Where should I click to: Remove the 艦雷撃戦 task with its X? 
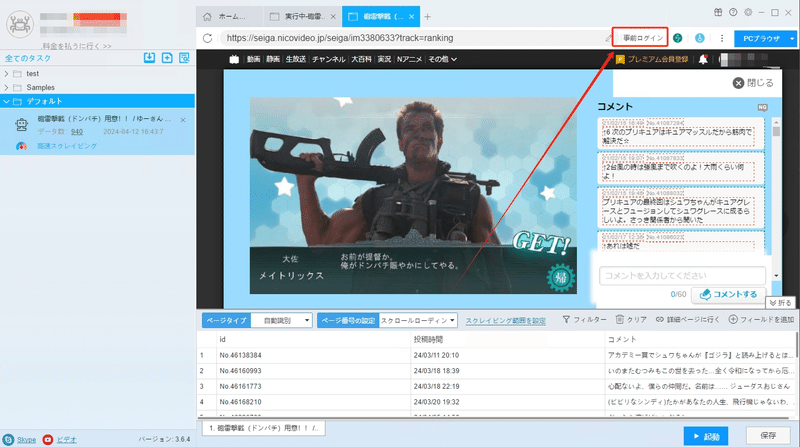[x=183, y=120]
